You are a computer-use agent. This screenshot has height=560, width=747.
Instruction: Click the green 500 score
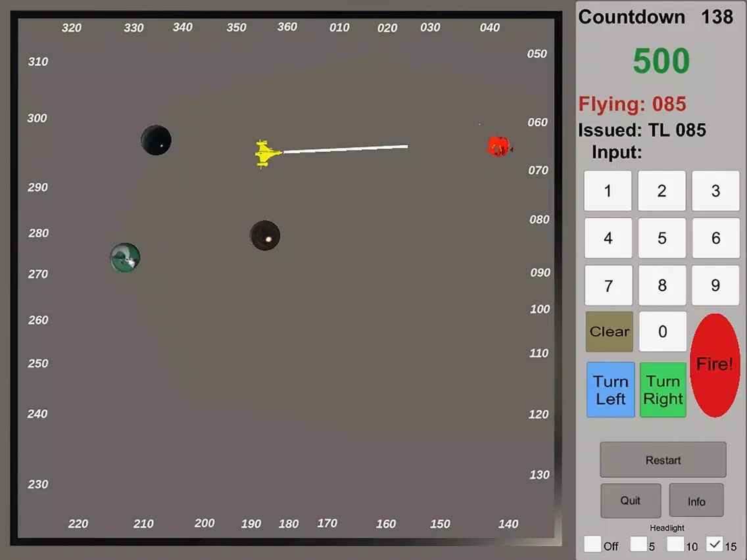pyautogui.click(x=662, y=60)
